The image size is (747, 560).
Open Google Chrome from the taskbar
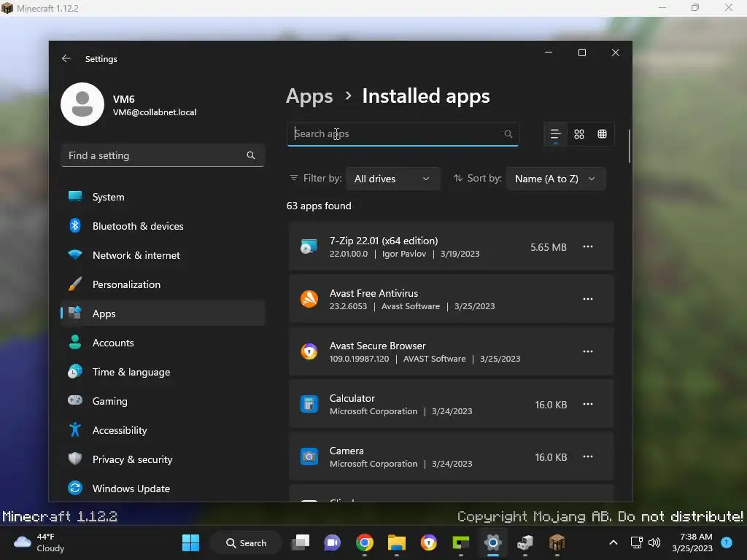pos(365,542)
